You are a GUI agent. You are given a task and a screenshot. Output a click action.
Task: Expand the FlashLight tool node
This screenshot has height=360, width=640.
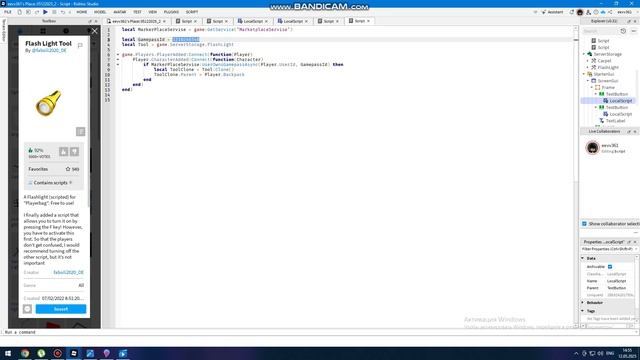coord(588,67)
